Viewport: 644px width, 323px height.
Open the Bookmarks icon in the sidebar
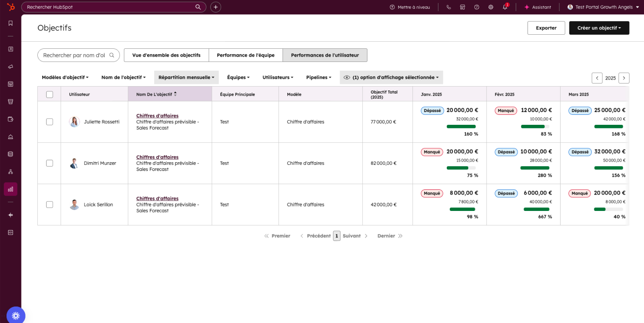click(11, 23)
